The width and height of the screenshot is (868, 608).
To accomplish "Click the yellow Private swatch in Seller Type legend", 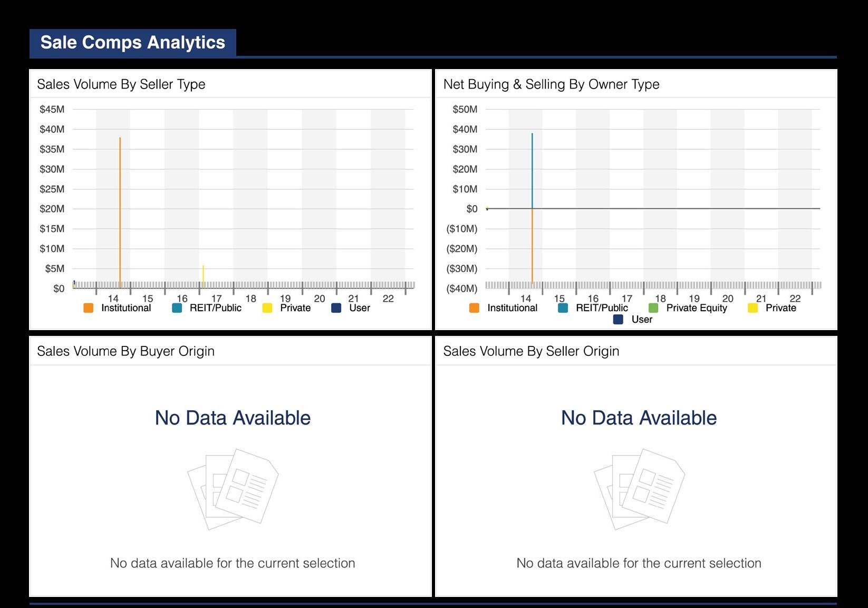I will pos(267,308).
